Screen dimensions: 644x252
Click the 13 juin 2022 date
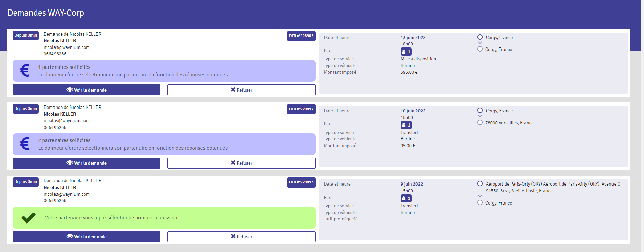(413, 38)
